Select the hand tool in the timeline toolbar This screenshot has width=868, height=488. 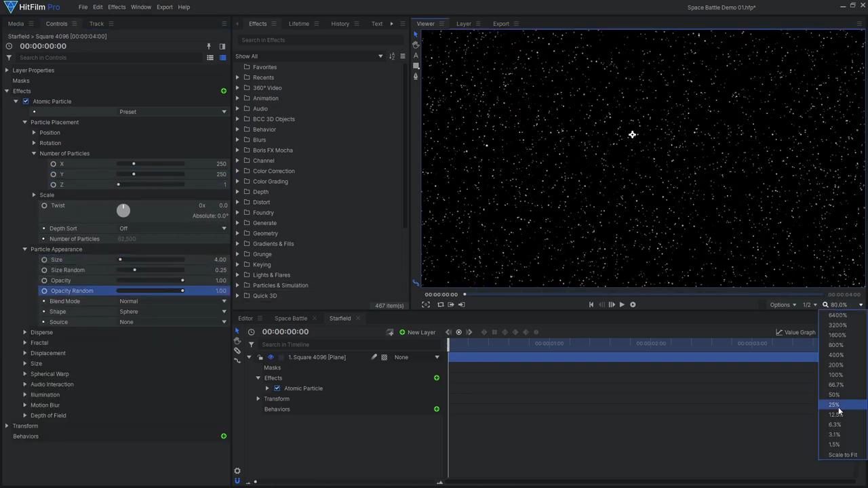tap(237, 341)
